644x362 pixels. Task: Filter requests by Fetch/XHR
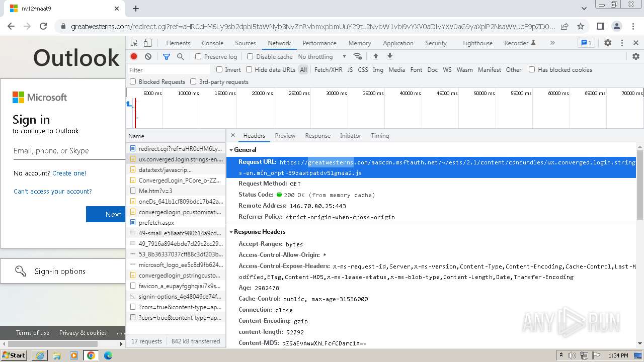click(x=329, y=70)
